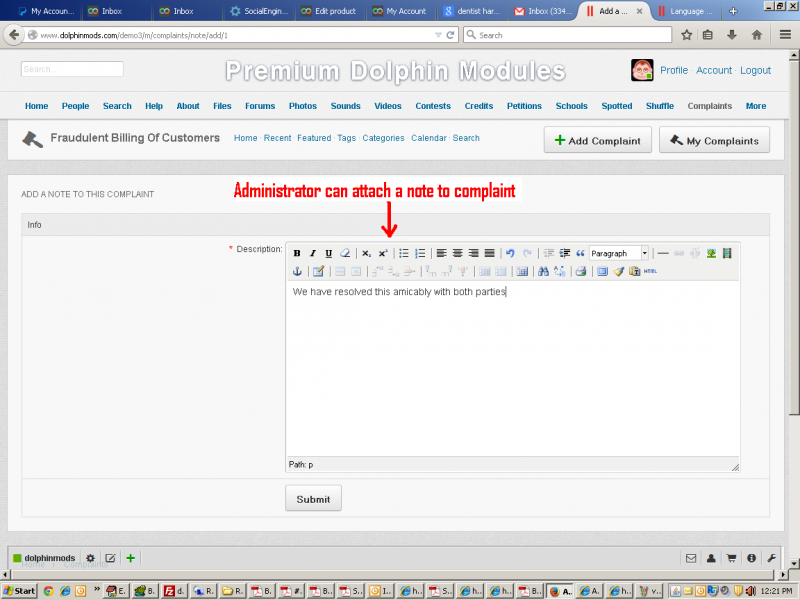Click the browser Search box
Screen dimensions: 800x600
(567, 35)
